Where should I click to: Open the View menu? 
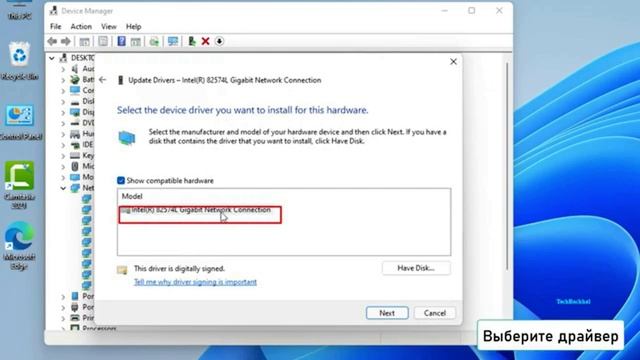pos(109,27)
